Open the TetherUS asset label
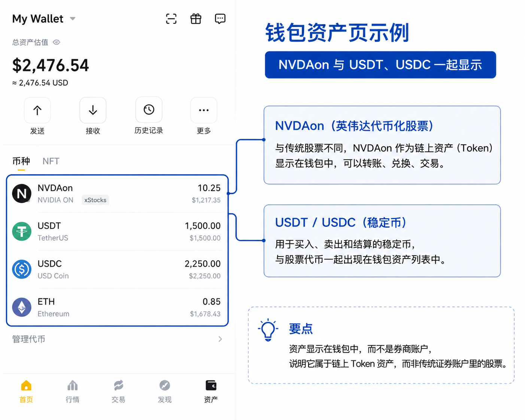Viewport: 525px width, 420px height. click(x=53, y=238)
